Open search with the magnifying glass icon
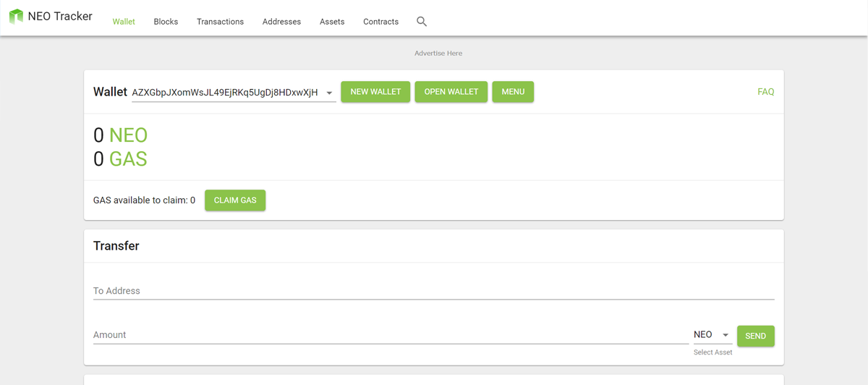Viewport: 868px width, 385px height. (422, 22)
